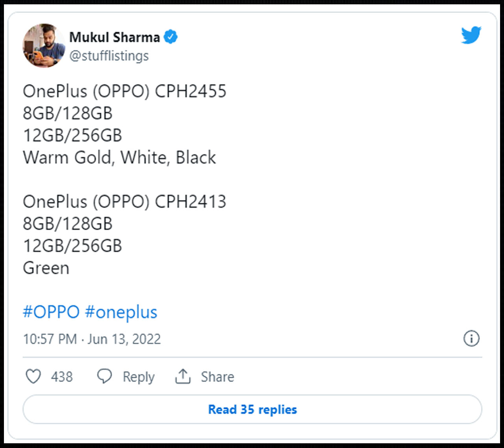Follow the #oneplus hashtag link
The width and height of the screenshot is (504, 448).
click(121, 312)
